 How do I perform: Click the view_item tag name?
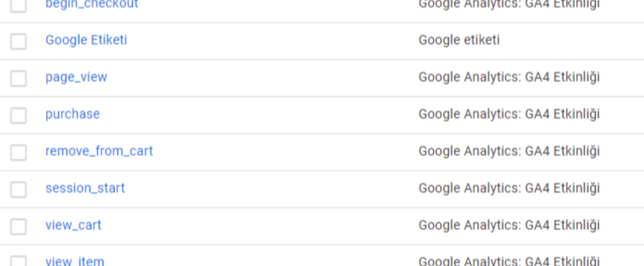click(x=74, y=261)
